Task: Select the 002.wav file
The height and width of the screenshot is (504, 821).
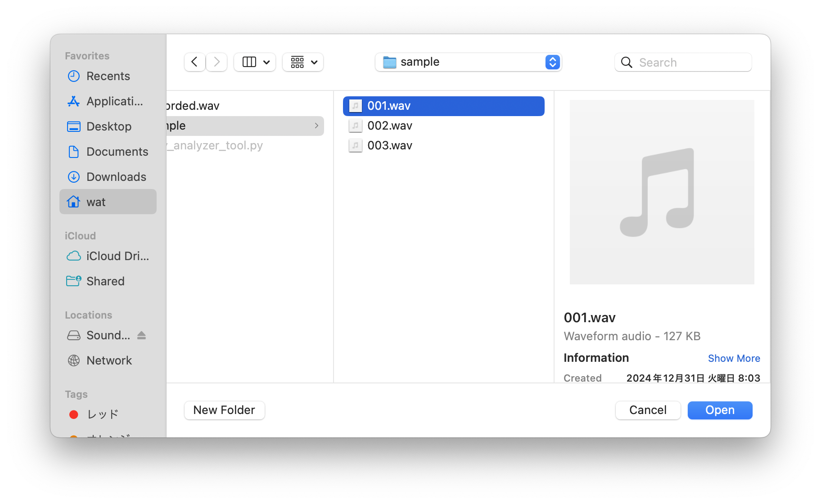Action: click(x=390, y=126)
